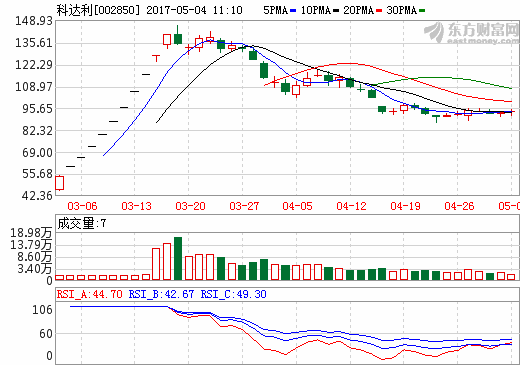Click the 108.97 price axis label
Viewport: 520px width, 365px height.
[x=34, y=87]
